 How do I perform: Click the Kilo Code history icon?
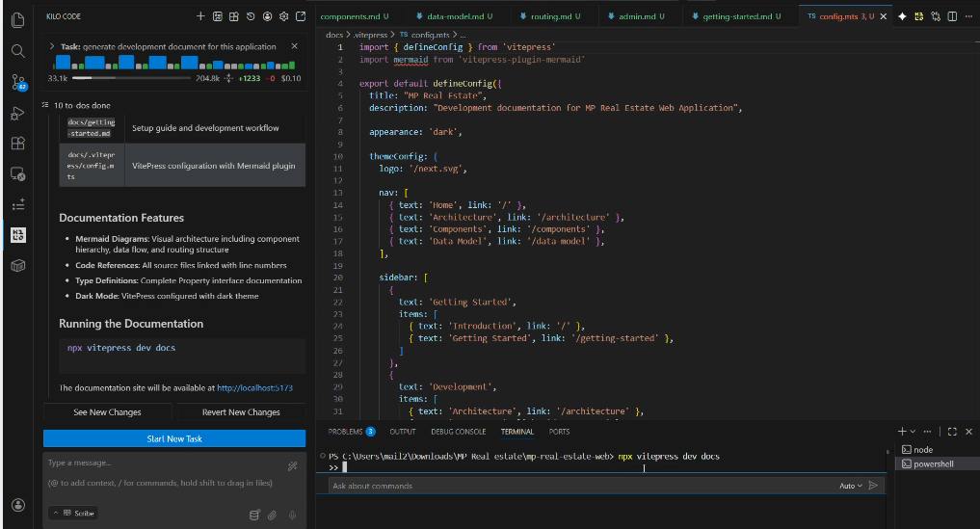251,16
